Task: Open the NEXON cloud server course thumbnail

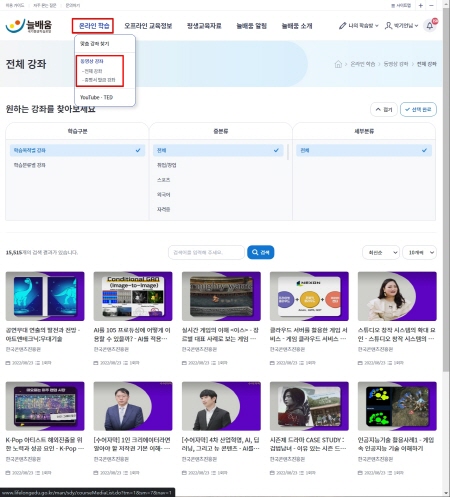Action: (309, 296)
